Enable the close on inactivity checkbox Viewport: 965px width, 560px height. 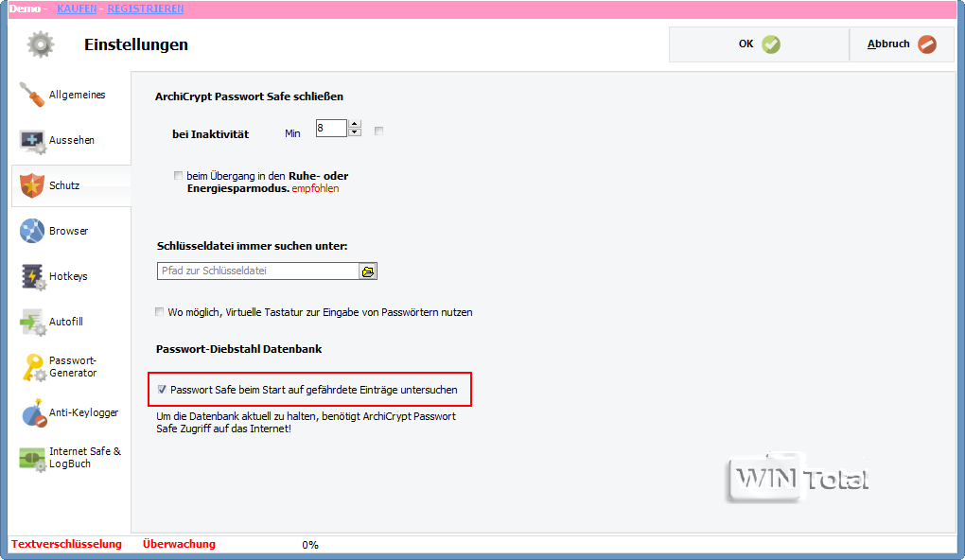(379, 131)
